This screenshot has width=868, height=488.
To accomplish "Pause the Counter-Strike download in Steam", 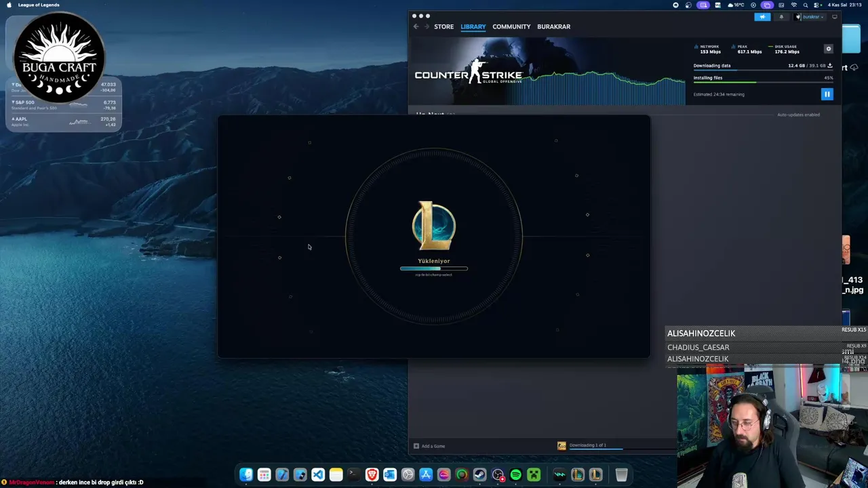I will point(827,94).
